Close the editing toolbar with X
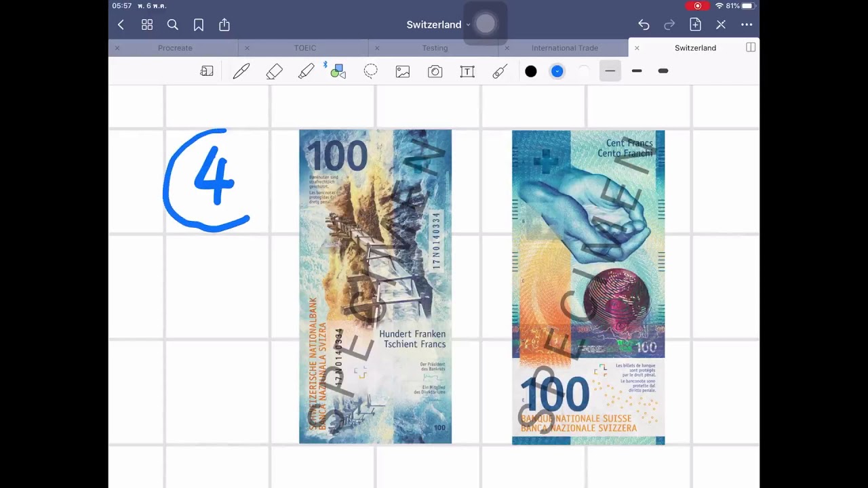Viewport: 868px width, 488px height. tap(721, 25)
